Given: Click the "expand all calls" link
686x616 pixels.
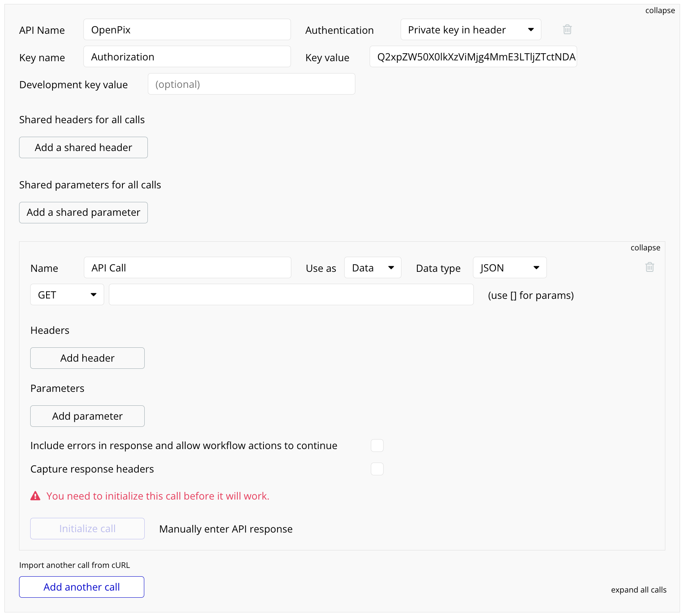Looking at the screenshot, I should coord(638,590).
